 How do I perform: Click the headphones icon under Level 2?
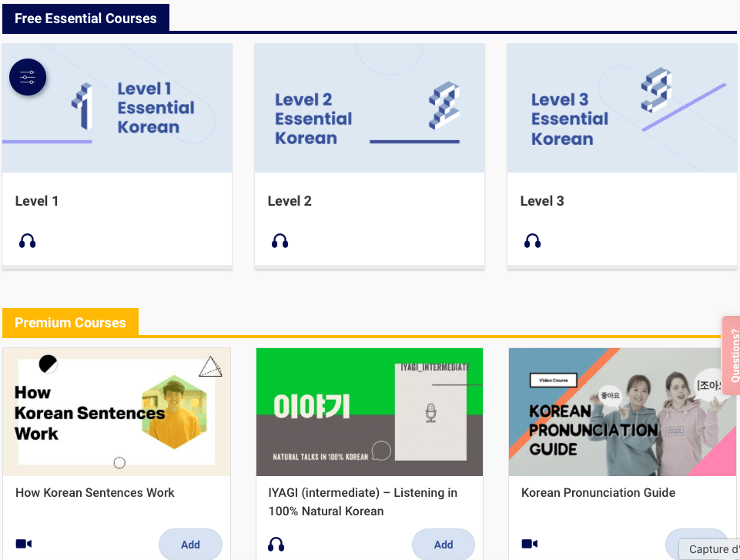[280, 241]
